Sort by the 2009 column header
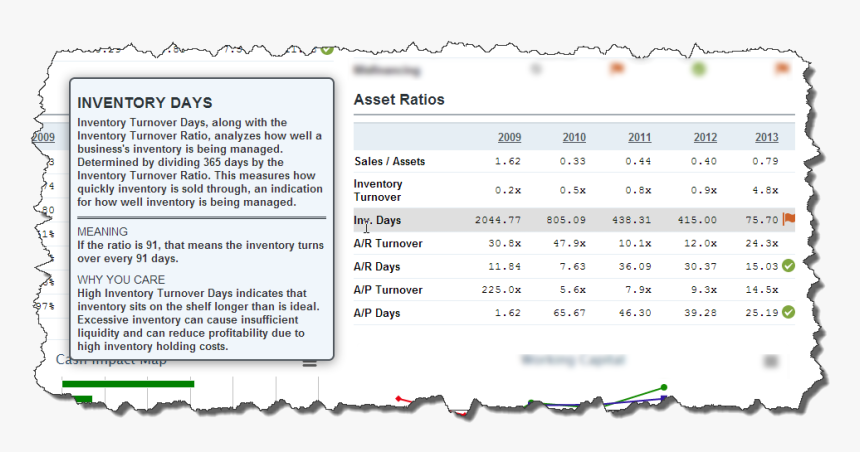 coord(509,137)
